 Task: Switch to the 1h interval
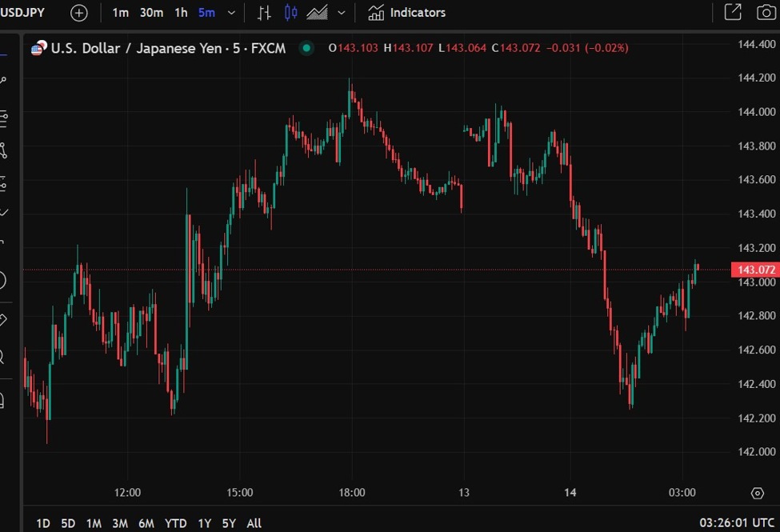(182, 13)
